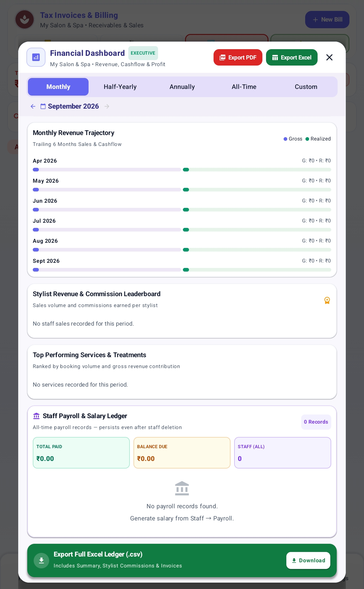This screenshot has height=589, width=364.
Task: Click the Sept 2026 gross progress bar
Action: pos(107,270)
